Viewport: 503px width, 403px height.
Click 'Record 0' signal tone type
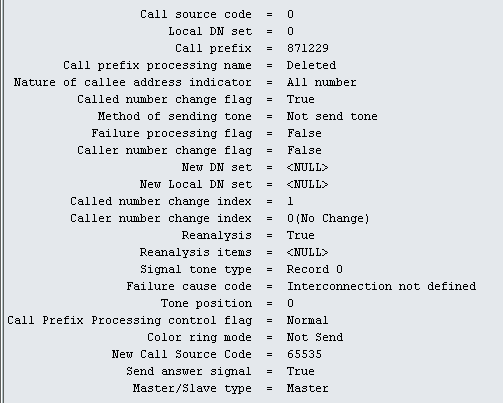[x=315, y=269]
